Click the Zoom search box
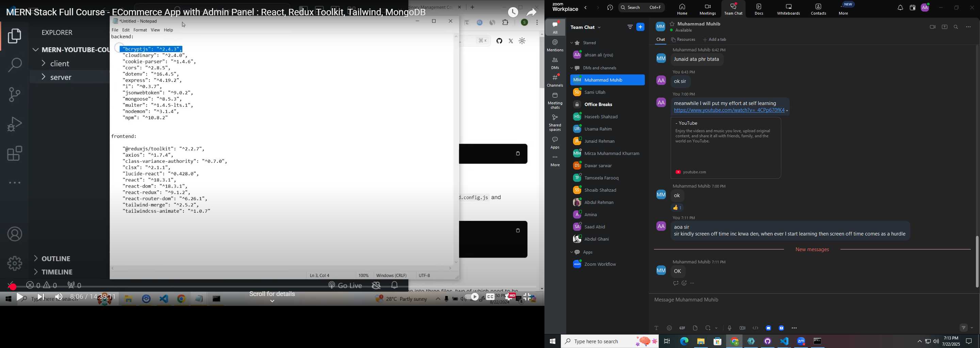980x348 pixels. click(x=641, y=7)
